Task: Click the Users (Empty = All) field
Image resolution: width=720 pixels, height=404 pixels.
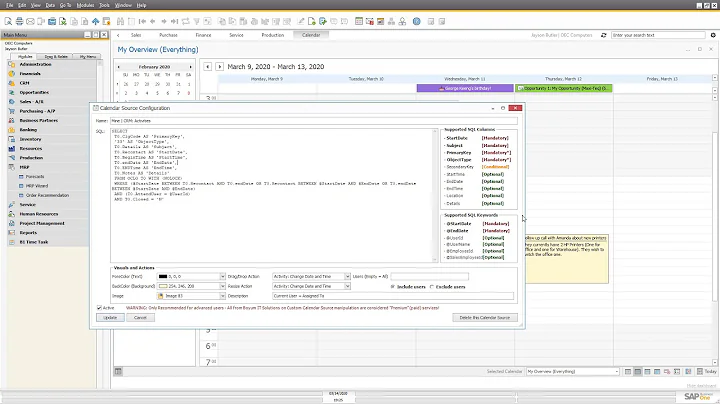Action: click(429, 276)
